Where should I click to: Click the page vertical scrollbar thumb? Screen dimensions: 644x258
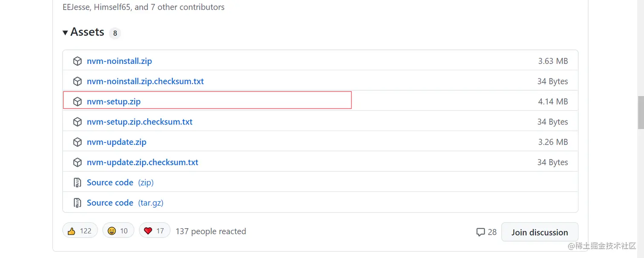[640, 112]
